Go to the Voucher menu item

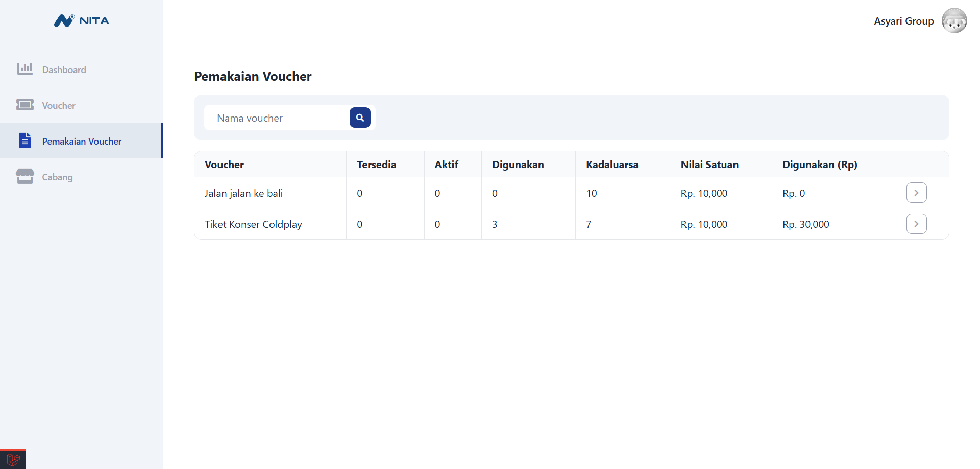tap(82, 105)
